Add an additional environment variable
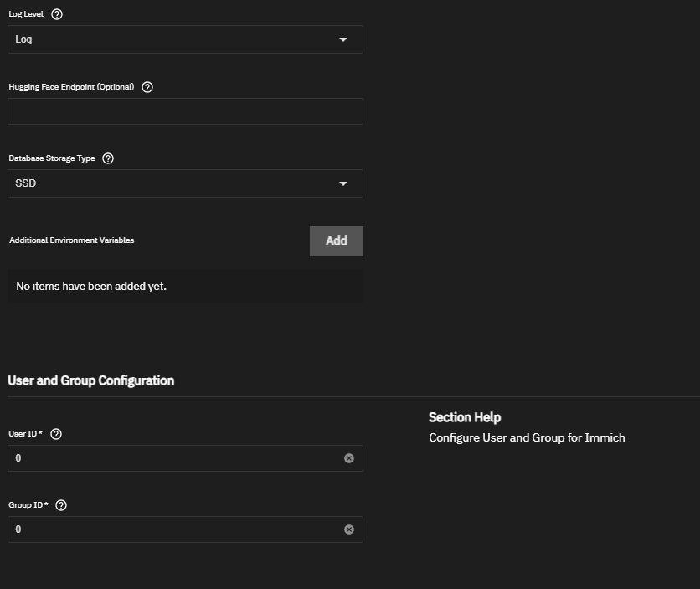Image resolution: width=700 pixels, height=589 pixels. point(336,241)
